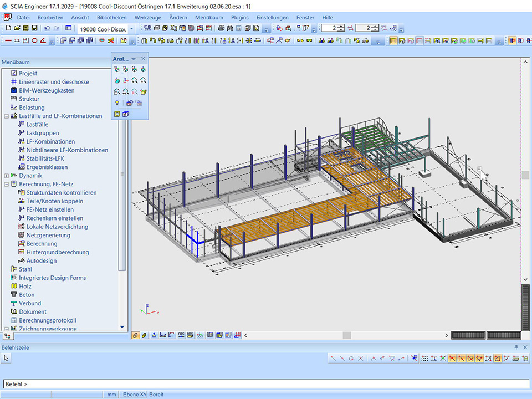Click the Save project icon
Screen dimensions: 532x399
(34, 28)
